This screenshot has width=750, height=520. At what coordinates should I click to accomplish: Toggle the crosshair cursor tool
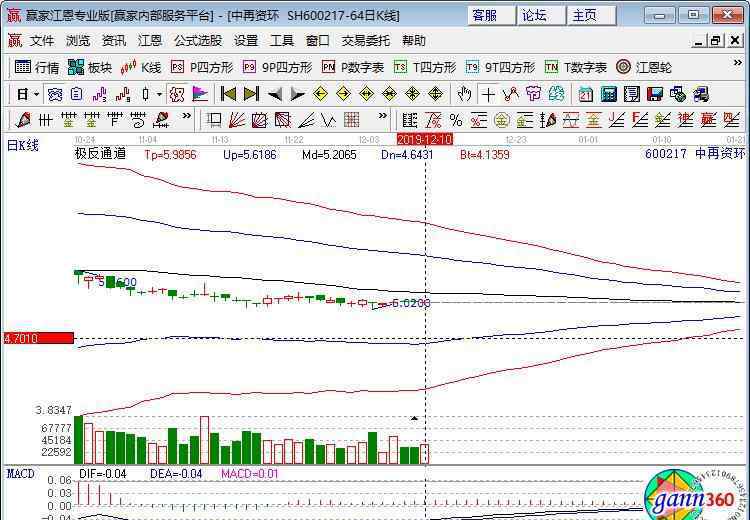pos(488,94)
